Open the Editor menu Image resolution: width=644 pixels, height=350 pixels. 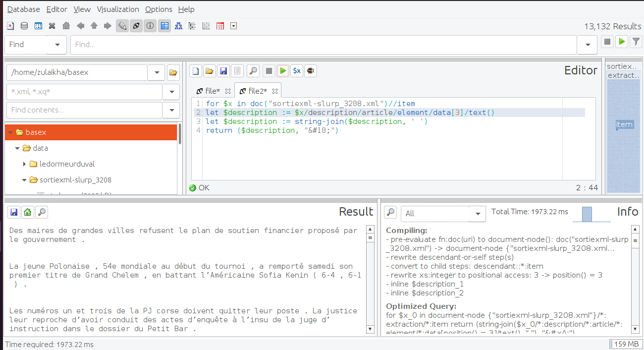(57, 9)
